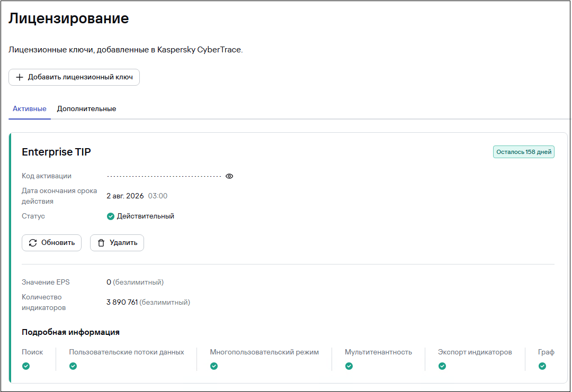This screenshot has width=572, height=392.
Task: Click EPS value 0 (безлимитный)
Action: [135, 282]
